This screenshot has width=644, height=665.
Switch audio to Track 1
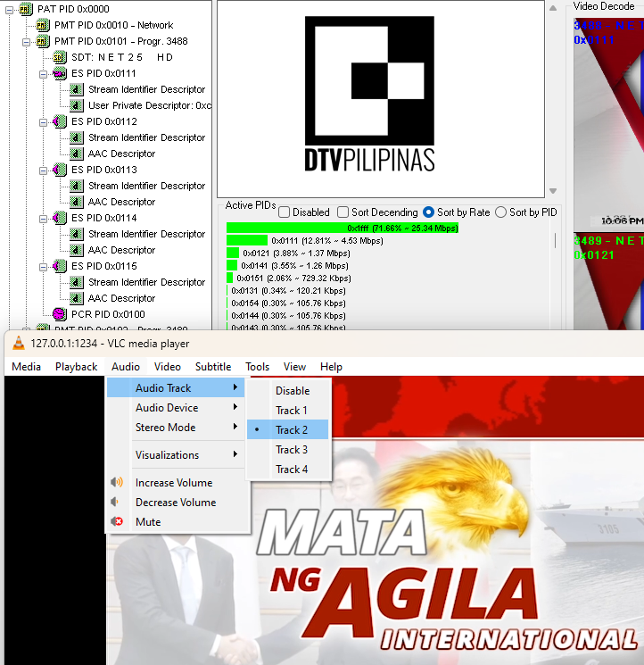coord(288,410)
